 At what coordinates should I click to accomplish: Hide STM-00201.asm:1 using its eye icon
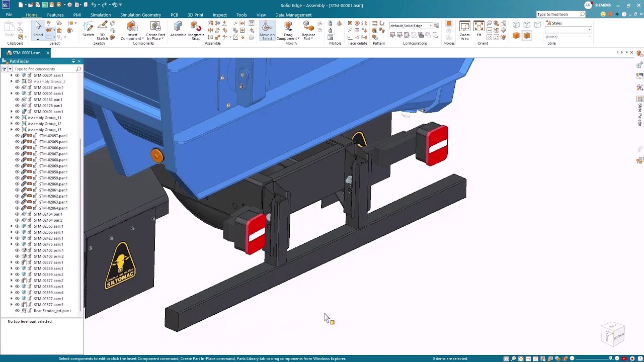(x=17, y=75)
